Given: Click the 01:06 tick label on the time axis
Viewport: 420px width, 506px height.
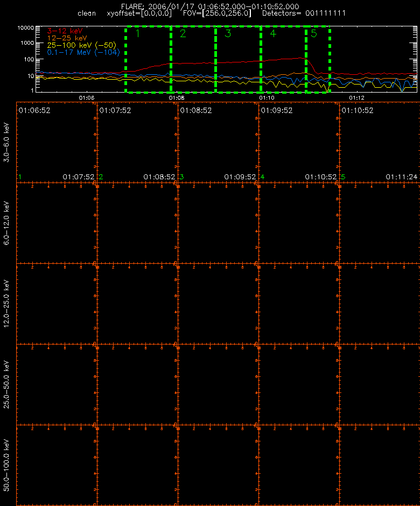Looking at the screenshot, I should tap(87, 97).
